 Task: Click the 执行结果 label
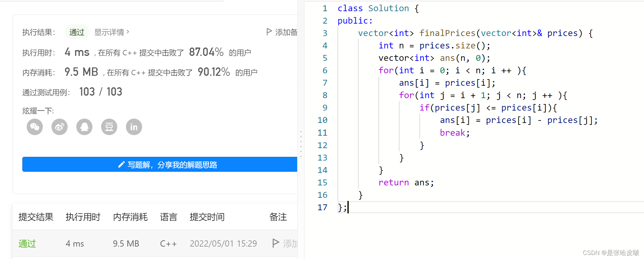[x=39, y=32]
